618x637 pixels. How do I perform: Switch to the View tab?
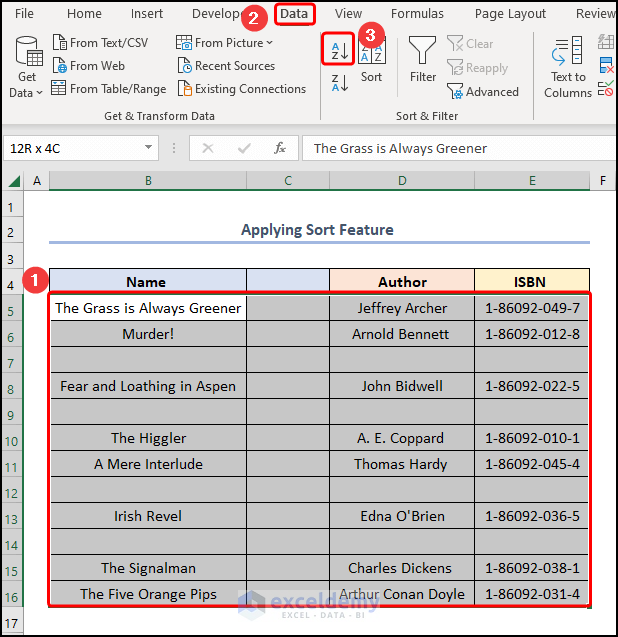(348, 14)
